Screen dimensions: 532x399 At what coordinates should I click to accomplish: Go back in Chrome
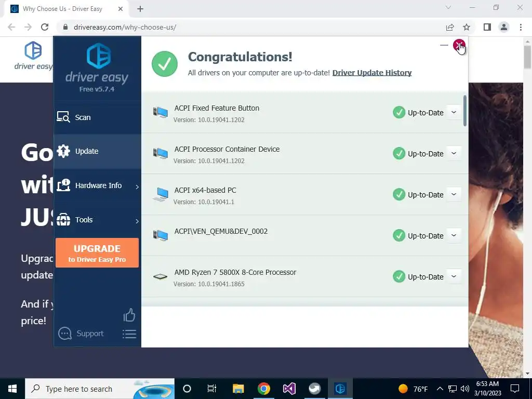click(x=11, y=27)
